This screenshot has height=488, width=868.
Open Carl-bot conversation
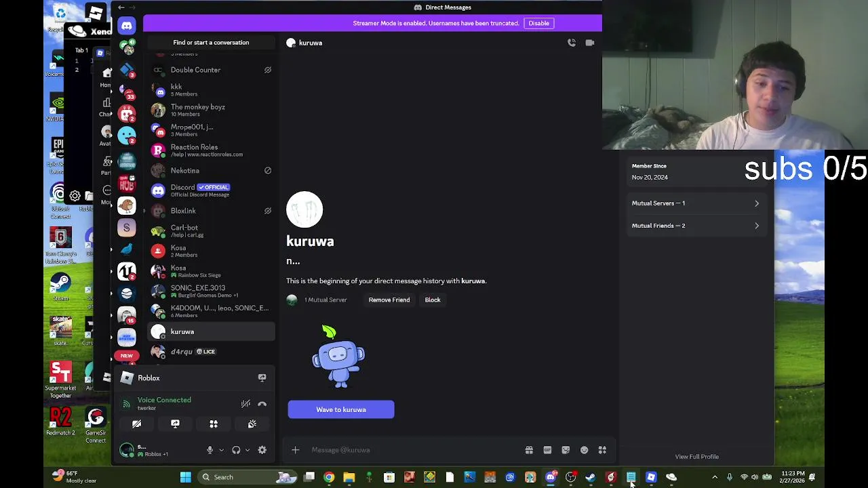pyautogui.click(x=211, y=231)
